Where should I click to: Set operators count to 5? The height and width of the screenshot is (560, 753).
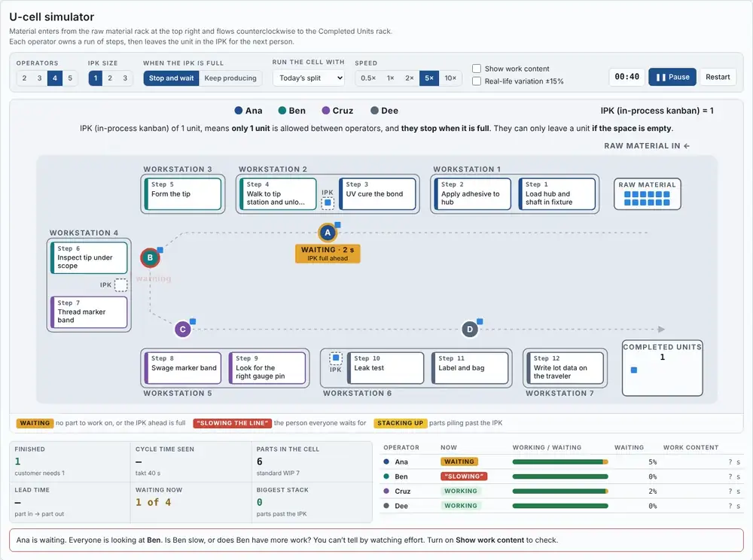pos(70,78)
